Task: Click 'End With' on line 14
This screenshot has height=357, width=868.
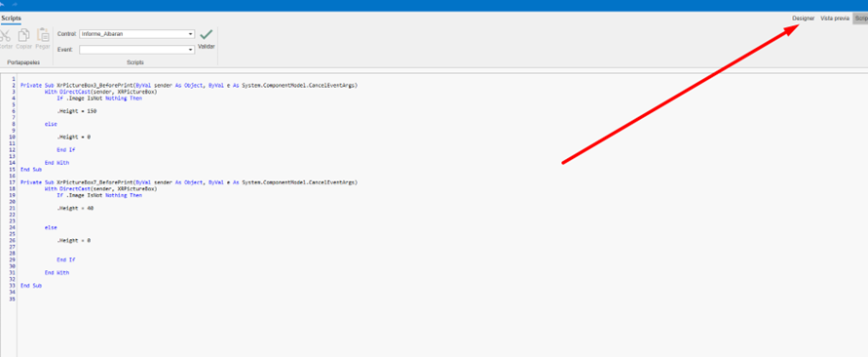Action: pos(57,163)
